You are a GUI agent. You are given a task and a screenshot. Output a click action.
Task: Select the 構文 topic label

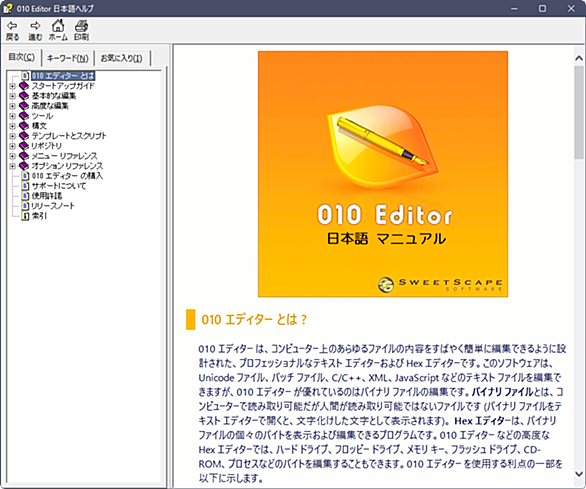coord(39,126)
